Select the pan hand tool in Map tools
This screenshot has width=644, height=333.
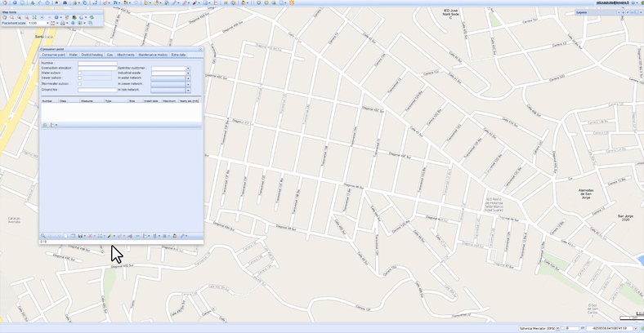click(5, 17)
